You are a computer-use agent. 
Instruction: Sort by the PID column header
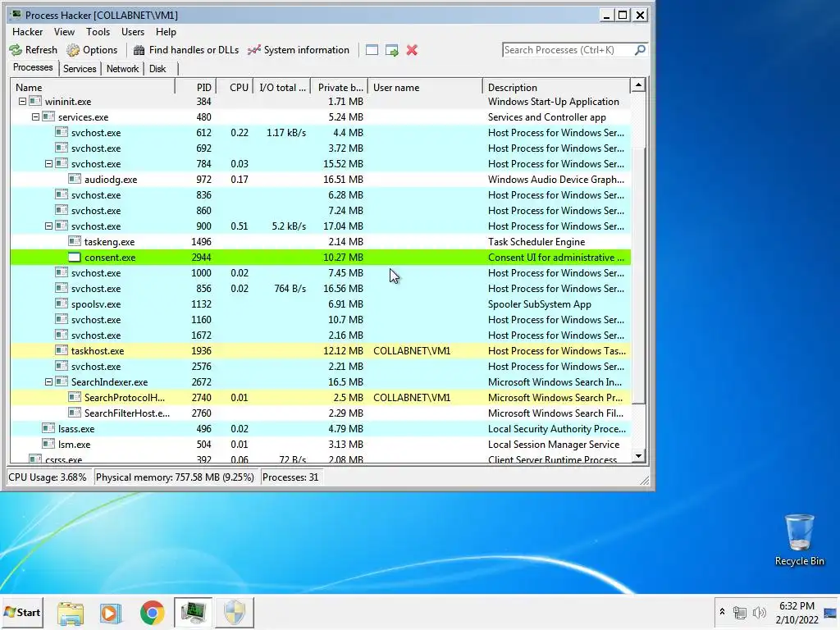(x=195, y=87)
